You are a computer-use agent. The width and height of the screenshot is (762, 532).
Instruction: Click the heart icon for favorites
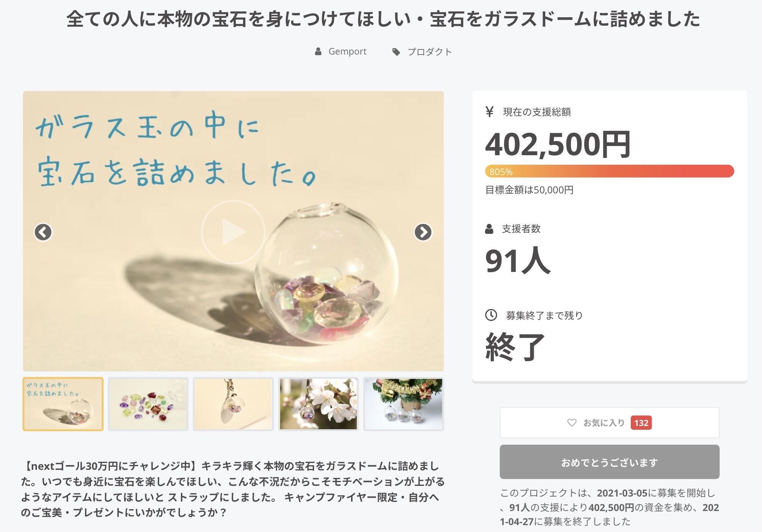(571, 423)
